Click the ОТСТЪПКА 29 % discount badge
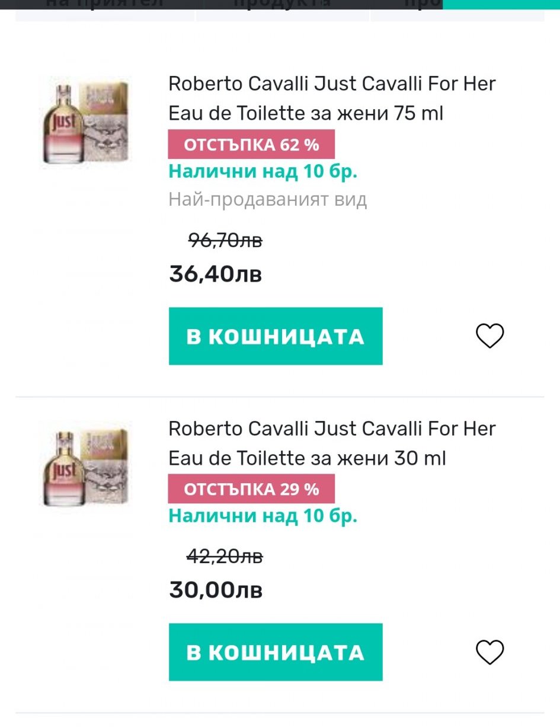 pos(251,489)
